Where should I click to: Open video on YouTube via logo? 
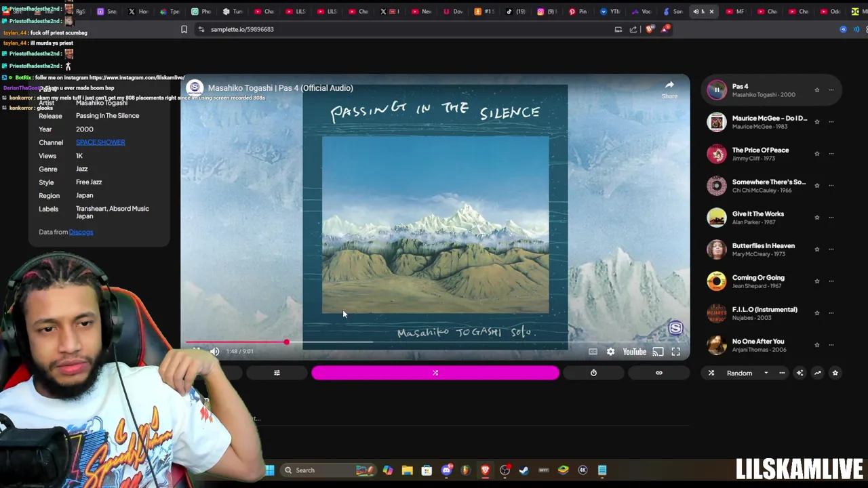[635, 351]
